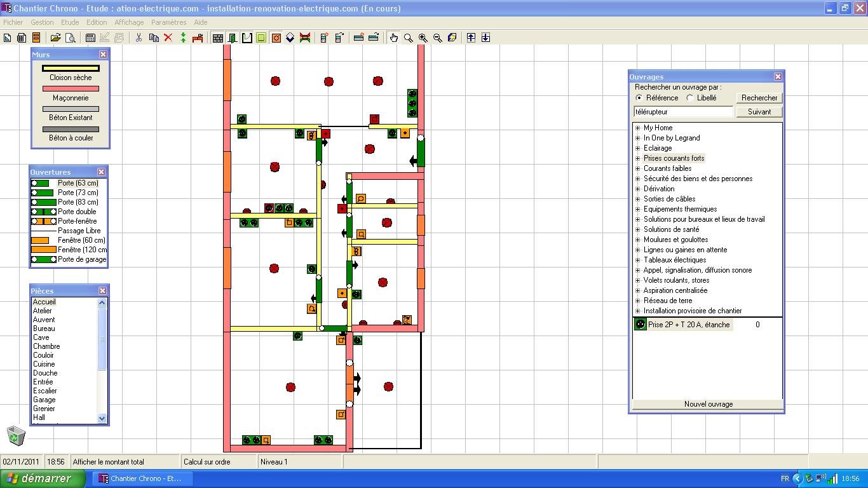This screenshot has height=488, width=868.
Task: Click the search text field containing télérupteur
Action: (683, 112)
